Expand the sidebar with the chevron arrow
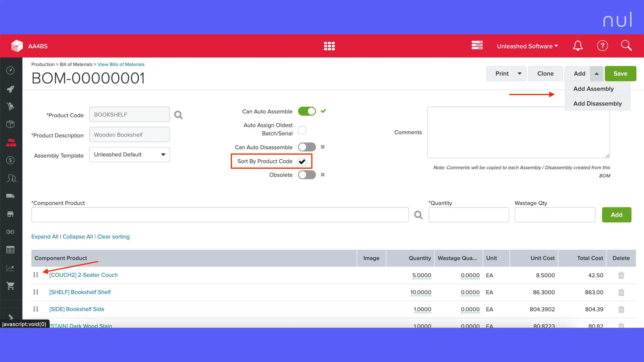644x362 pixels. pyautogui.click(x=10, y=317)
